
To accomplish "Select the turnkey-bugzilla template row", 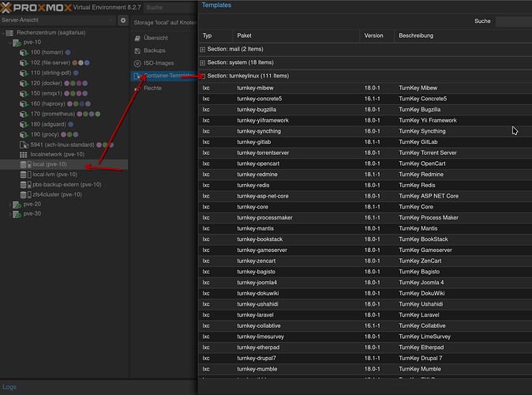I will 365,110.
